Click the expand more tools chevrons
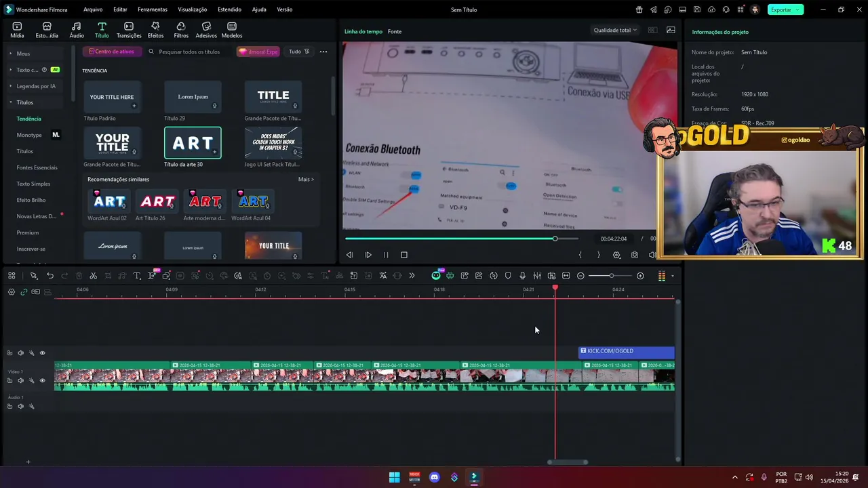This screenshot has height=488, width=868. point(412,276)
